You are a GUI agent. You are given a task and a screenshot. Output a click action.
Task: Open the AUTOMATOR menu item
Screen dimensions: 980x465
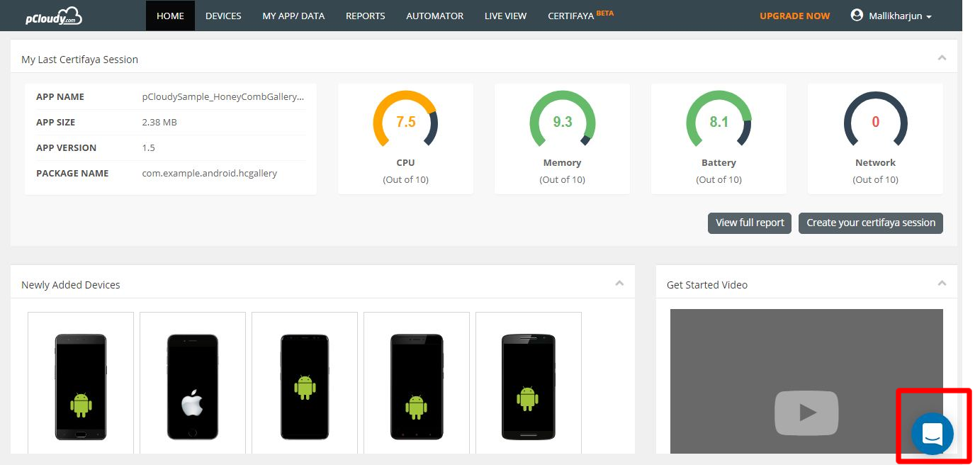435,16
